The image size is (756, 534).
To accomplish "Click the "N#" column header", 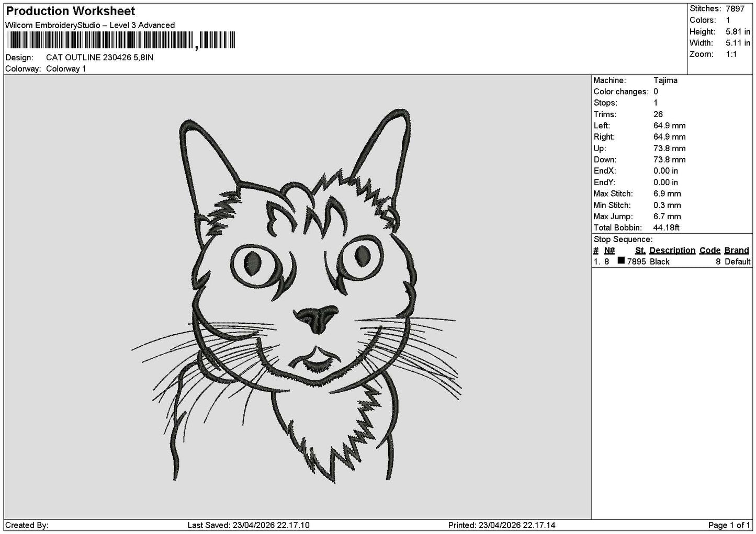I will tap(610, 251).
